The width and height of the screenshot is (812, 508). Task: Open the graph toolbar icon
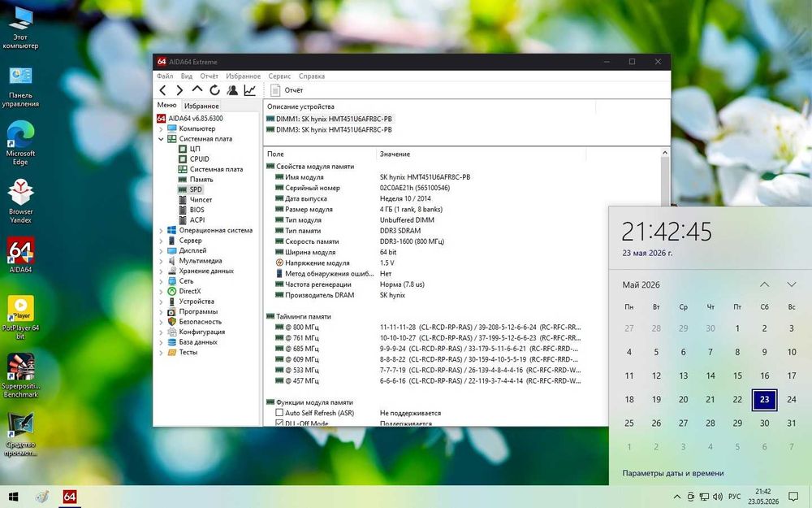click(x=249, y=90)
